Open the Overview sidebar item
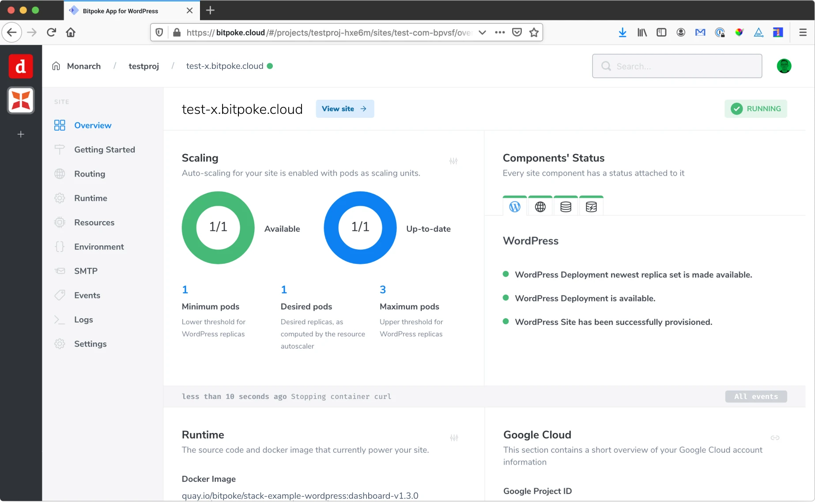Viewport: 815px width, 504px height. pos(93,125)
